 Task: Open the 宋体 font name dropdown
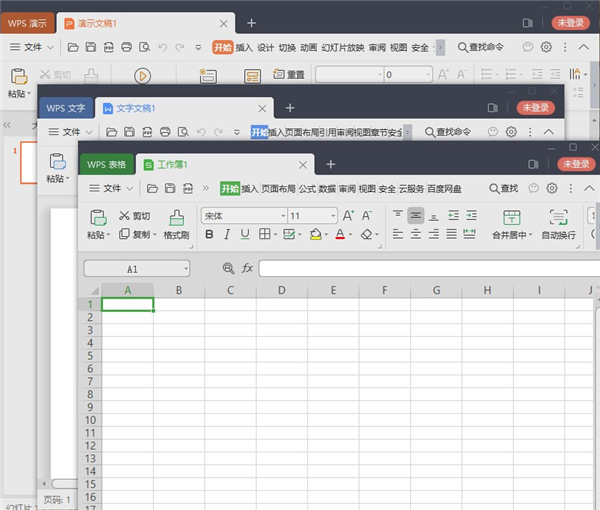pos(283,216)
